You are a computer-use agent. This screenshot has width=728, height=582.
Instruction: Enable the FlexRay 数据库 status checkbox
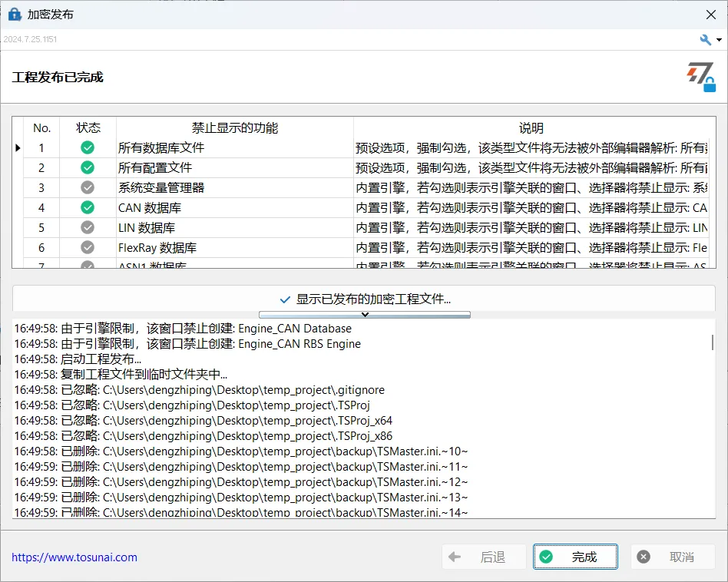(x=87, y=246)
